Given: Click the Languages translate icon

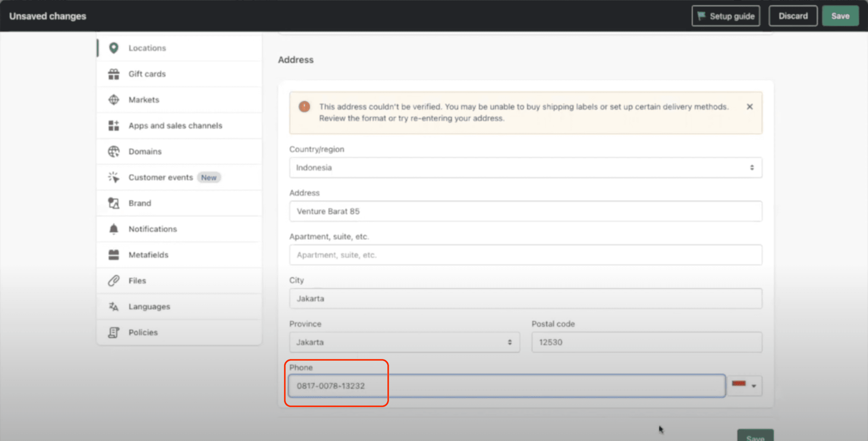Looking at the screenshot, I should 114,306.
